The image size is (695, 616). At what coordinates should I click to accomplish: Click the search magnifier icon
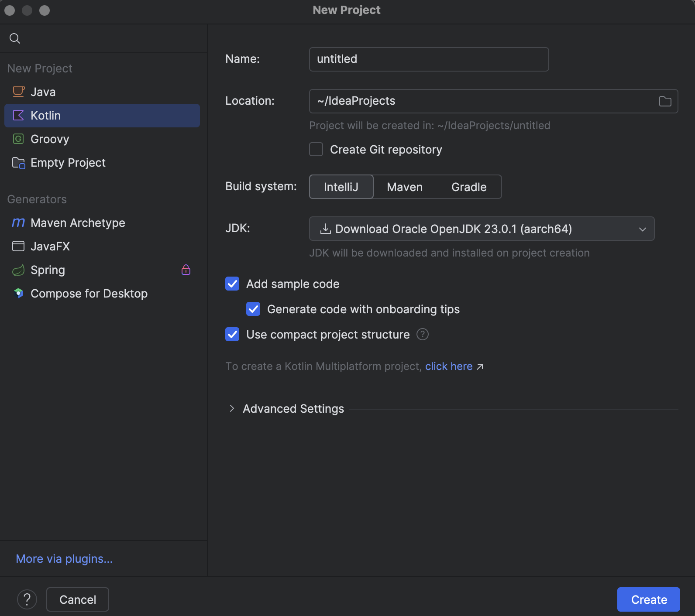pyautogui.click(x=15, y=38)
